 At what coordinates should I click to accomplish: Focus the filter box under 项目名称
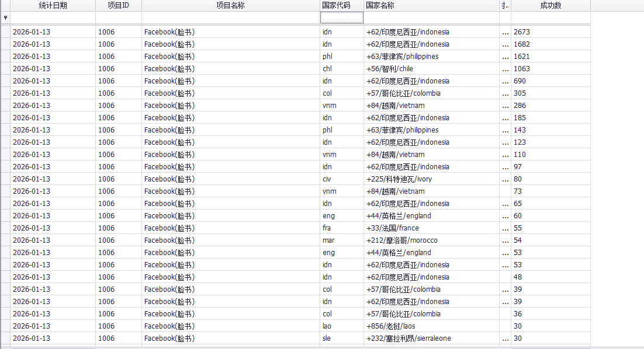pos(230,18)
